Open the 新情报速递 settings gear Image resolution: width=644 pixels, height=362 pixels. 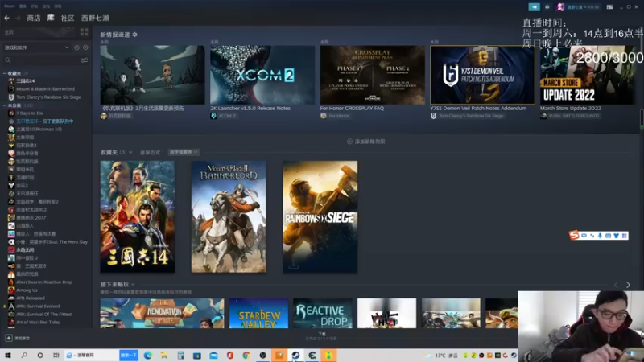coord(135,35)
